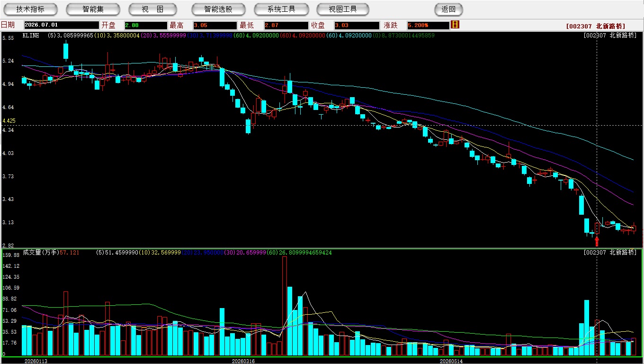Click the yellow 日 period icon
The width and height of the screenshot is (644, 364).
point(455,25)
